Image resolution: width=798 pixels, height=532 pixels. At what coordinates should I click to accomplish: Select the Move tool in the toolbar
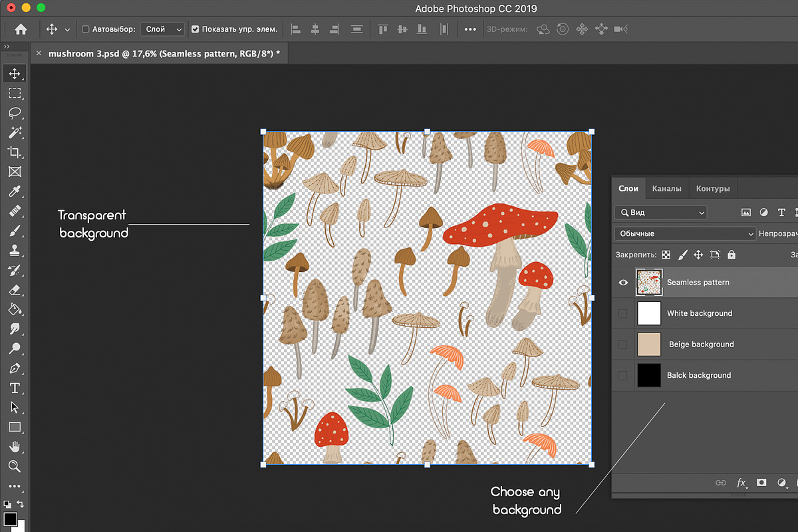coord(15,73)
